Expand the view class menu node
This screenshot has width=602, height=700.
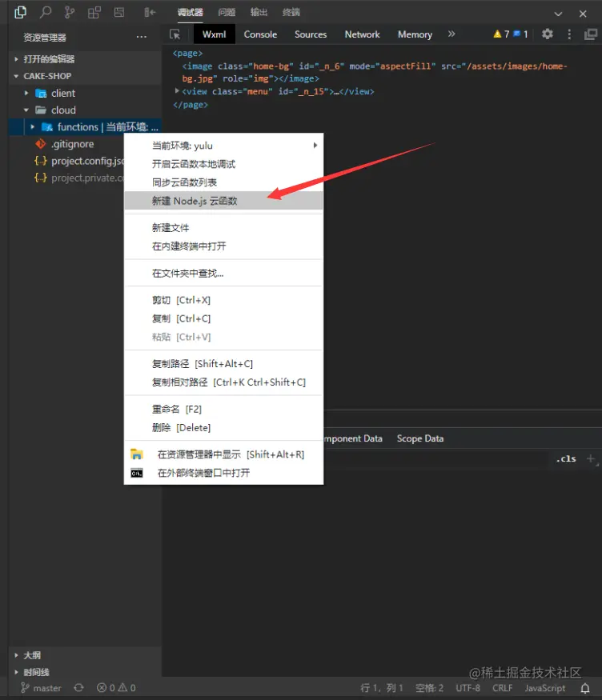(x=177, y=90)
